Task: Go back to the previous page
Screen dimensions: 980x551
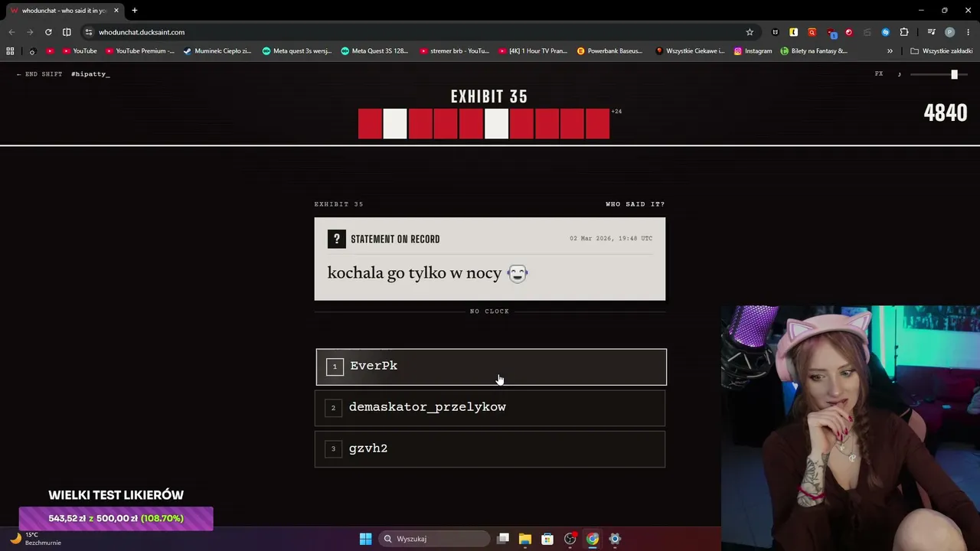Action: (11, 32)
